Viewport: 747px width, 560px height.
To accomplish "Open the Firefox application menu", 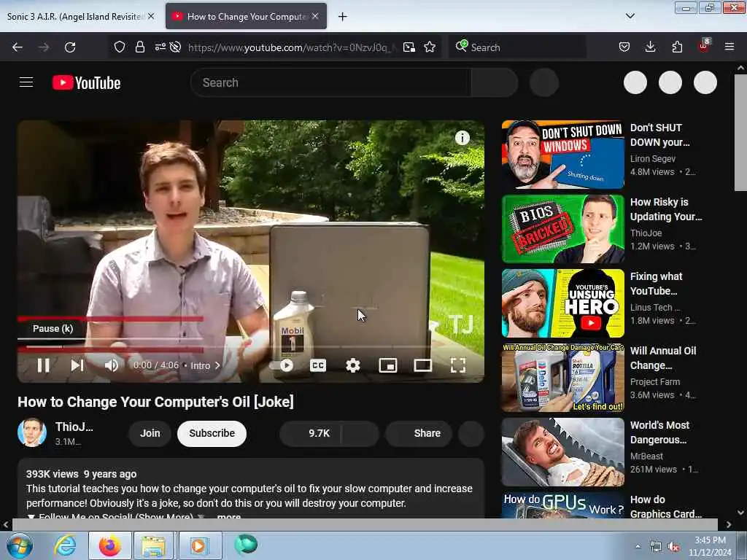I will pos(729,47).
